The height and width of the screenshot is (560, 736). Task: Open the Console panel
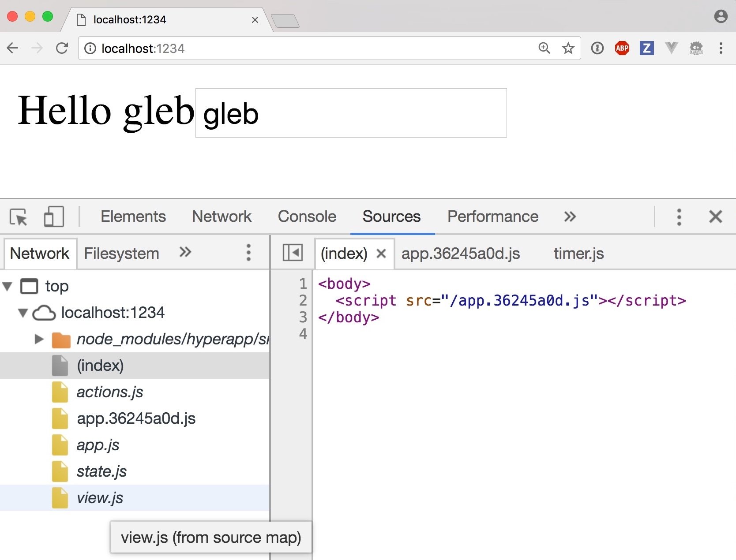pos(307,217)
